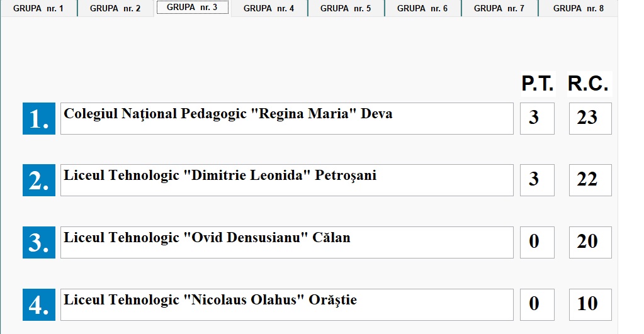
Task: Switch to the GRUPA nr. 7 tab
Action: (499, 9)
